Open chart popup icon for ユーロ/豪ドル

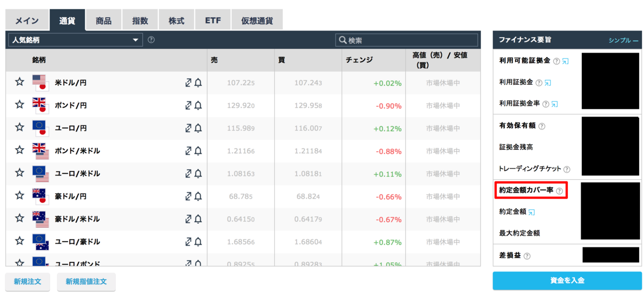click(x=188, y=242)
